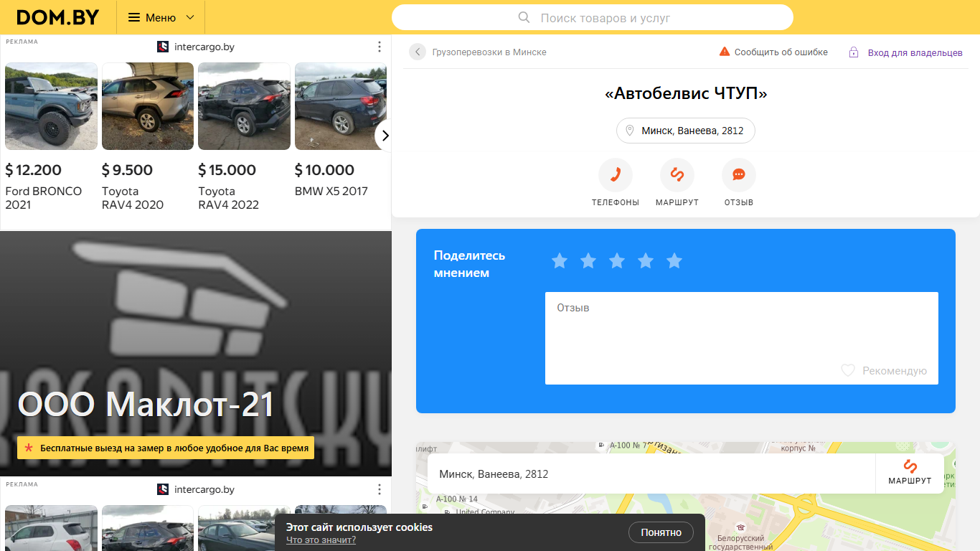Open Вход для владельцев link
The image size is (980, 551).
pos(915,52)
